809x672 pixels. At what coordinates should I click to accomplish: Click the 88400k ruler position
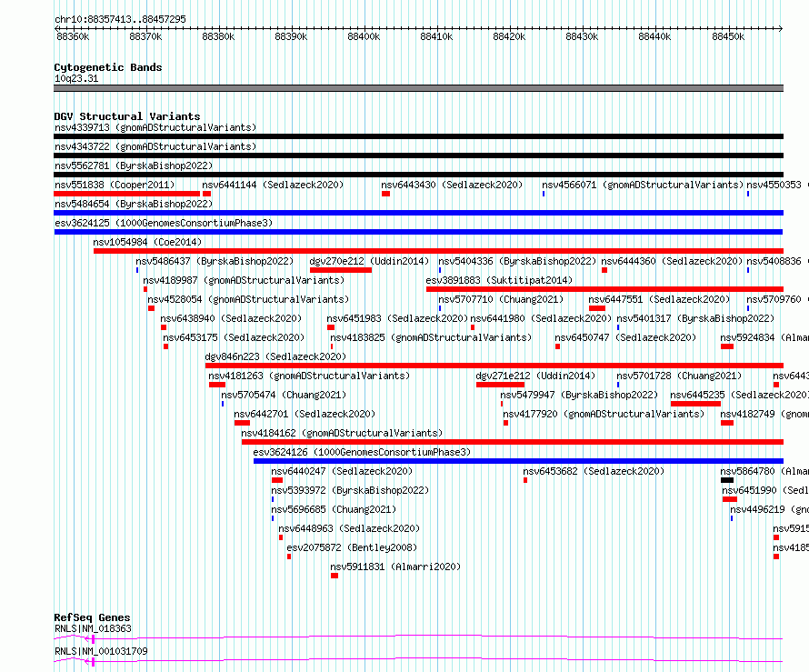tap(364, 36)
